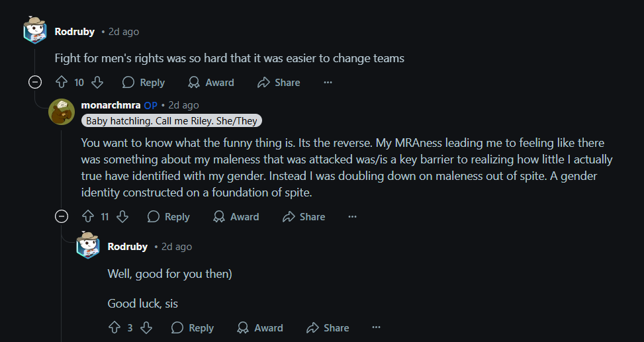Upvote Rodruby's first comment about men's rights

pos(62,83)
